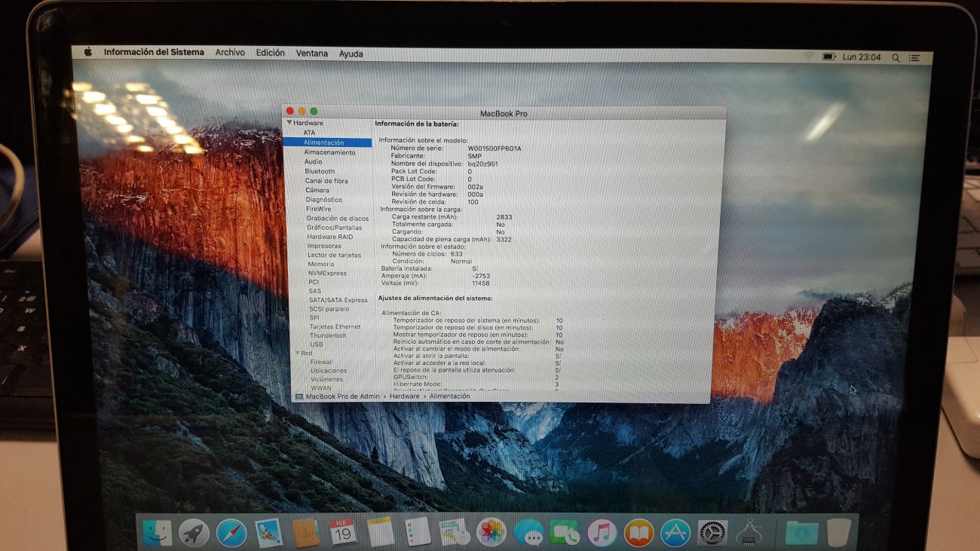This screenshot has height=551, width=980.
Task: Select Hardware RAID in the sidebar
Action: 329,237
